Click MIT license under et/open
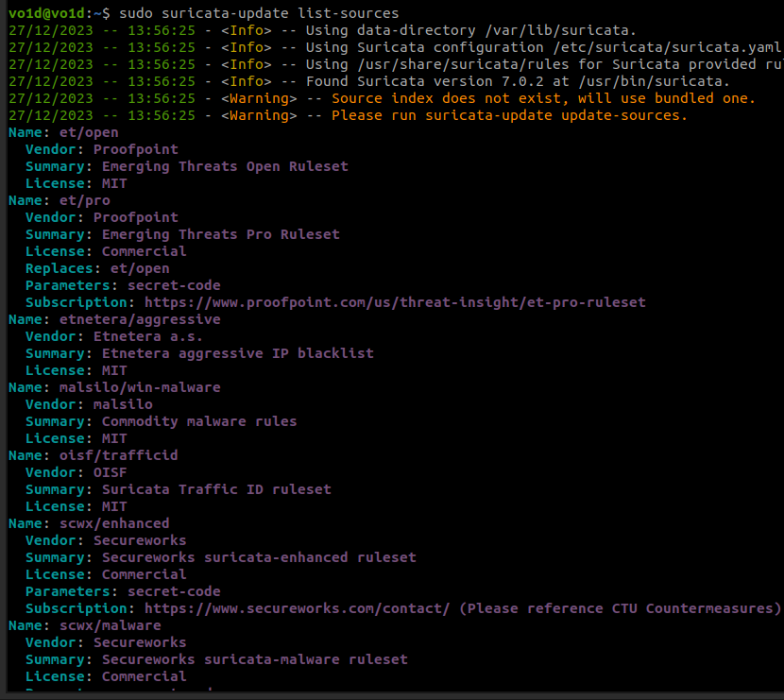This screenshot has height=700, width=784. click(x=114, y=183)
